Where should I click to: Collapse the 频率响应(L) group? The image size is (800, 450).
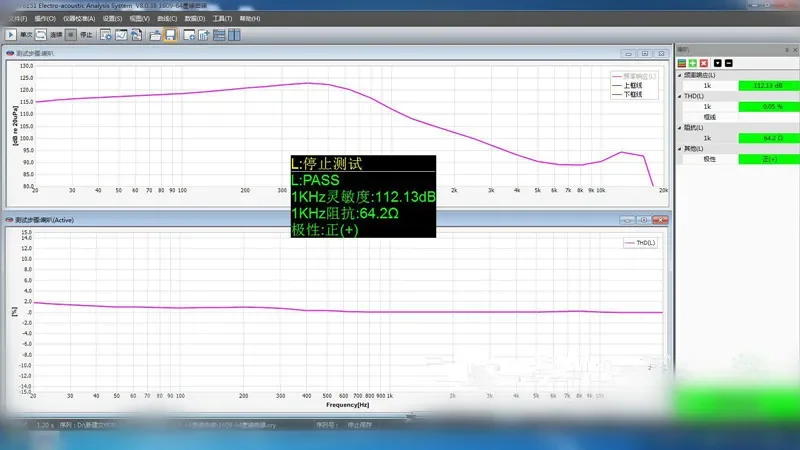tap(680, 75)
